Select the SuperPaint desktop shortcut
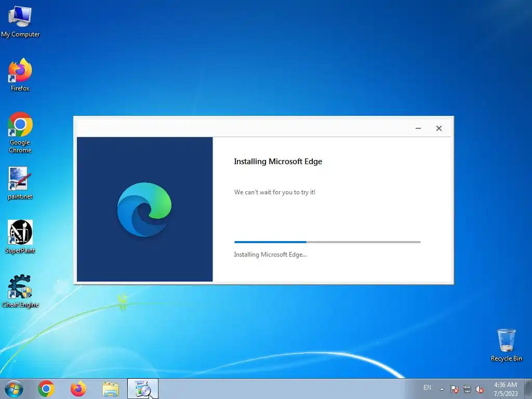Screen dimensions: 532x399 pos(20,237)
